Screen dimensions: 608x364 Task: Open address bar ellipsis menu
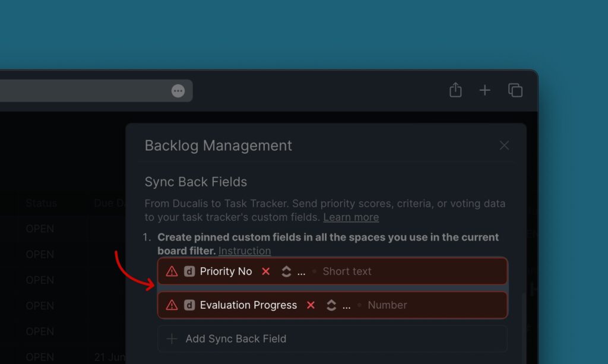(178, 91)
